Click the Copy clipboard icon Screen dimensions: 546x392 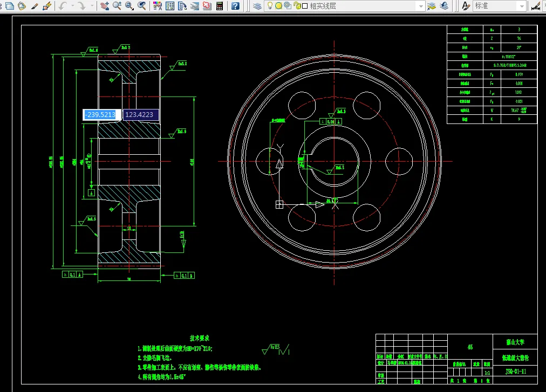[10, 6]
